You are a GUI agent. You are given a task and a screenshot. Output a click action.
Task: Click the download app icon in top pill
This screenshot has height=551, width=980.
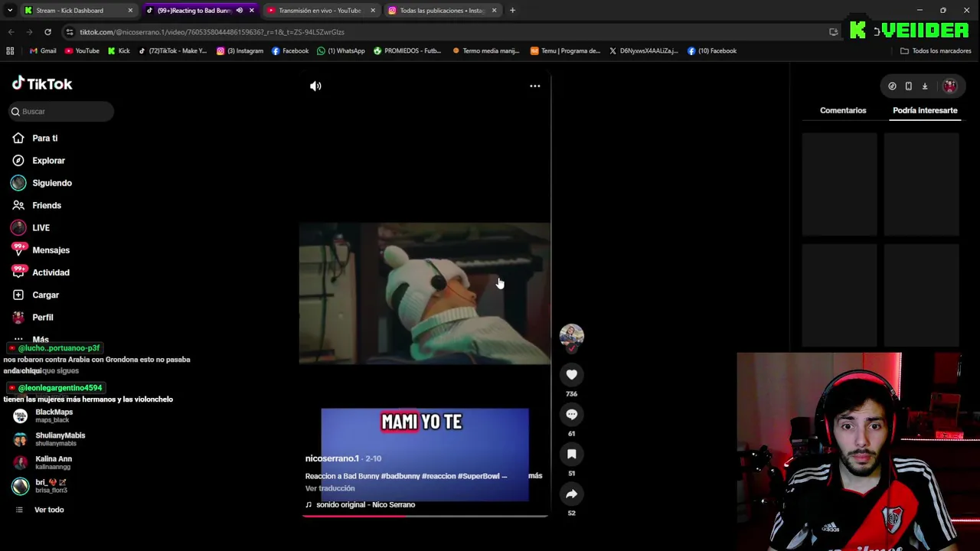tap(925, 86)
